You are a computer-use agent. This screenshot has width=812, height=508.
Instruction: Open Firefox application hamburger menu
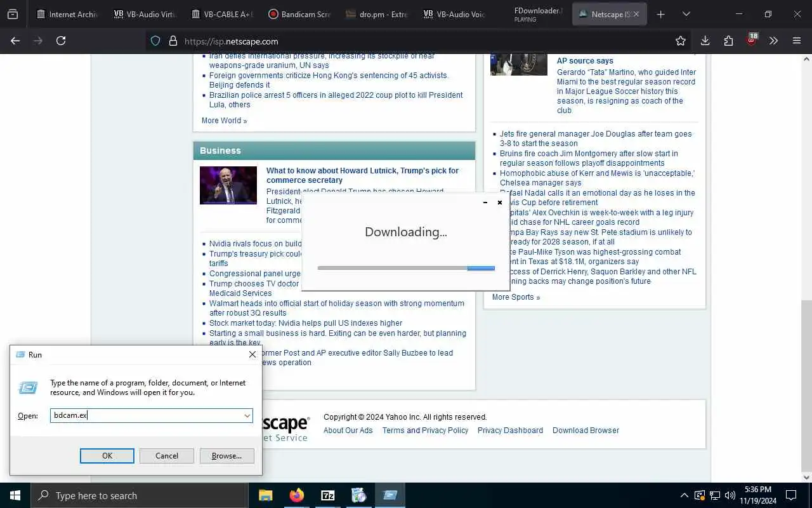point(797,41)
